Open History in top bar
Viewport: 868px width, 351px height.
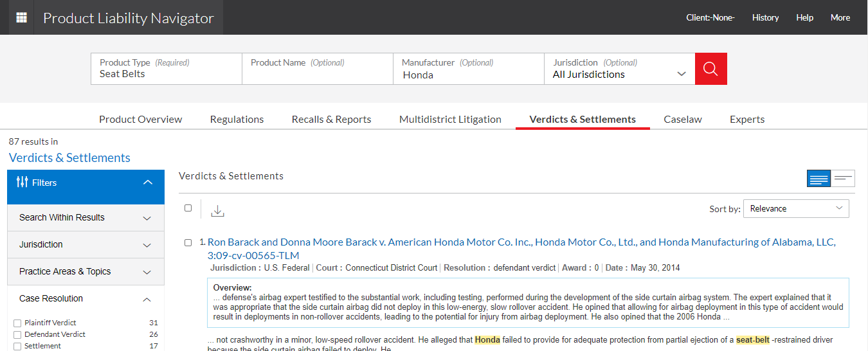[765, 17]
